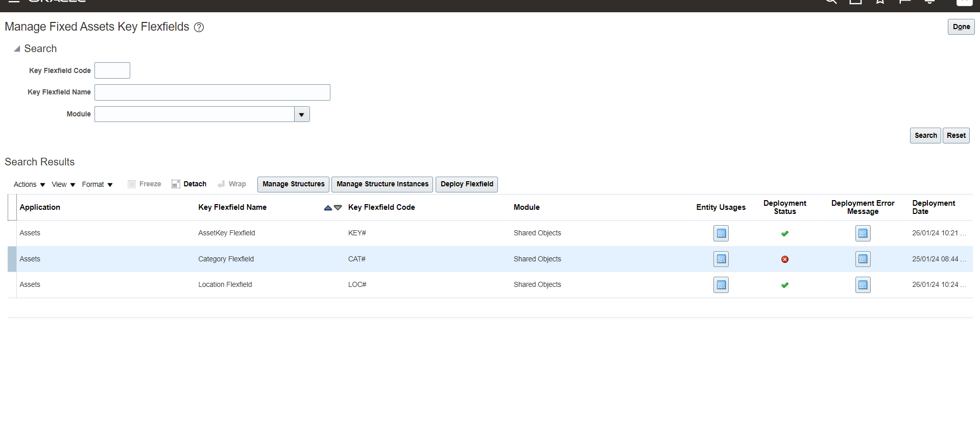The height and width of the screenshot is (437, 980).
Task: Click the red error status for CAT#
Action: (x=784, y=259)
